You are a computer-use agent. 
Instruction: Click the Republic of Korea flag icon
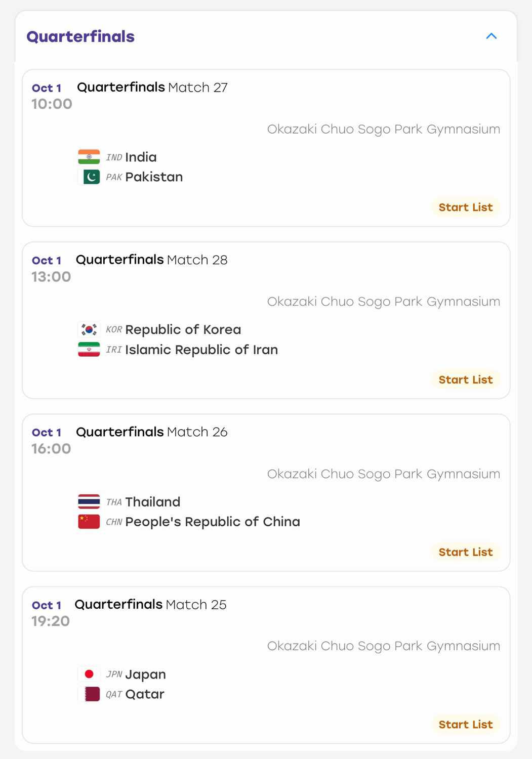coord(89,329)
